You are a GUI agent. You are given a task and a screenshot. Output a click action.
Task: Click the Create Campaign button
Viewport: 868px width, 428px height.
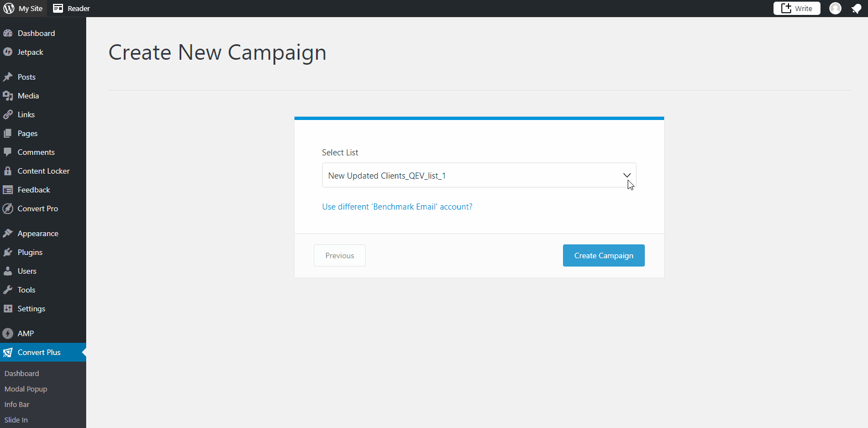(604, 255)
